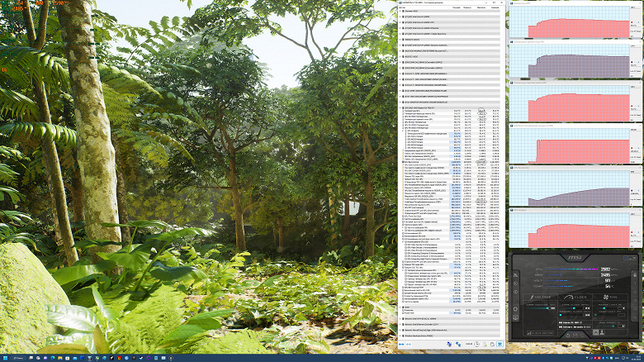
Task: Launch Kombustor with the K icon in Afterburner
Action: (515, 283)
